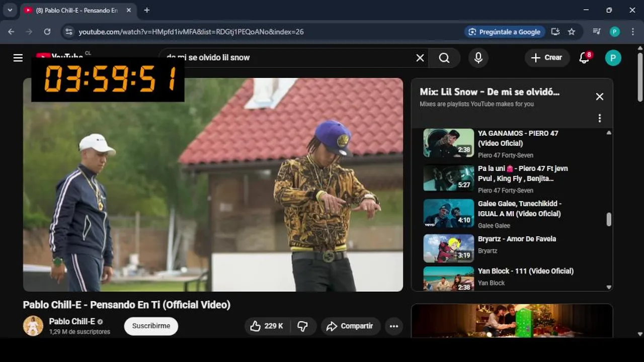Open the Crear upload menu

click(x=547, y=58)
